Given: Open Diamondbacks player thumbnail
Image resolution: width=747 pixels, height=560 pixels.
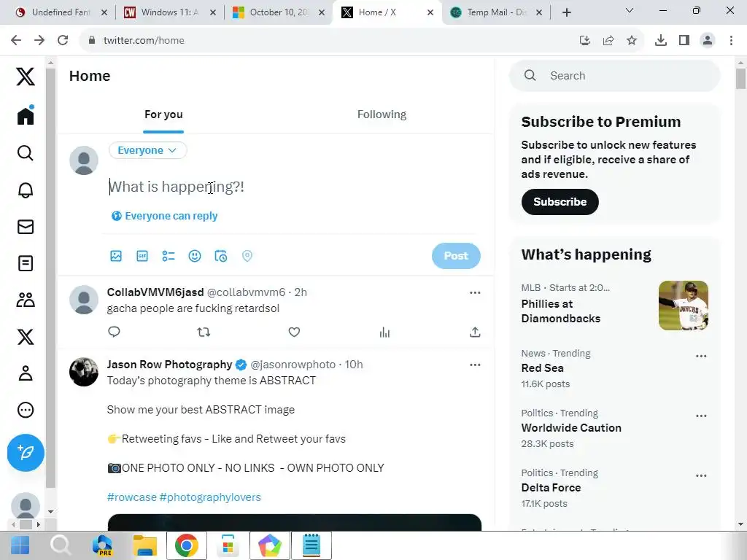Looking at the screenshot, I should (683, 306).
